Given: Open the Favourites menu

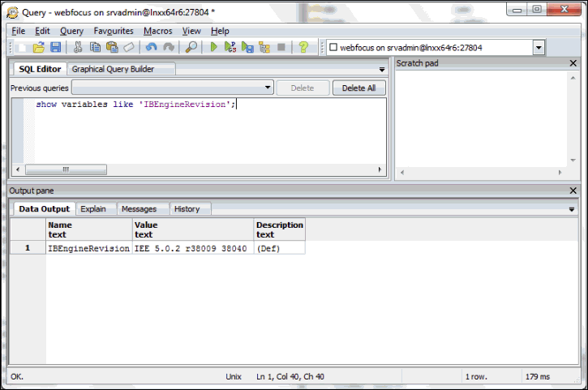Looking at the screenshot, I should 114,31.
